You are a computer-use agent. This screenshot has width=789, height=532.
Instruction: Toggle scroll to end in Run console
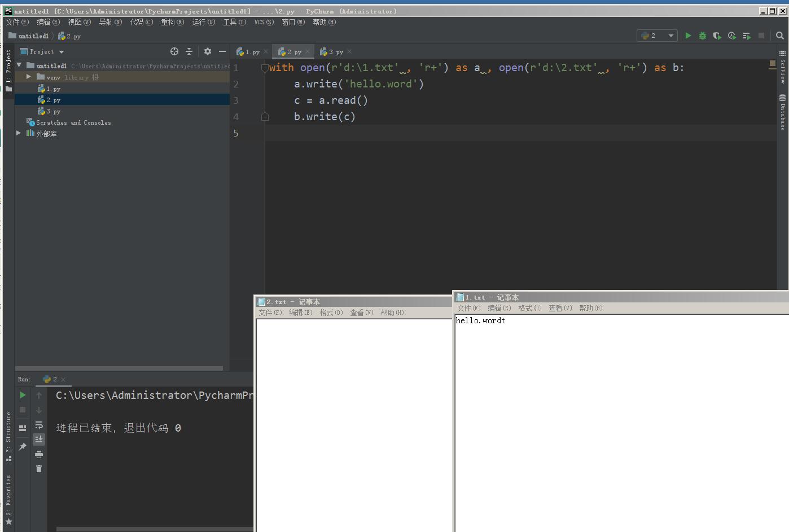(39, 439)
